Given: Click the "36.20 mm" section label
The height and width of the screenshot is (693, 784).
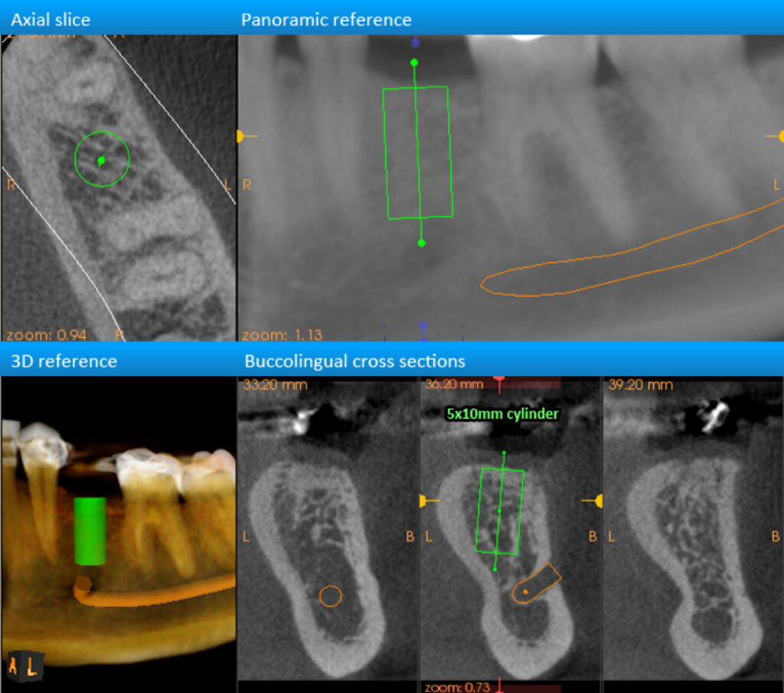Looking at the screenshot, I should [454, 384].
